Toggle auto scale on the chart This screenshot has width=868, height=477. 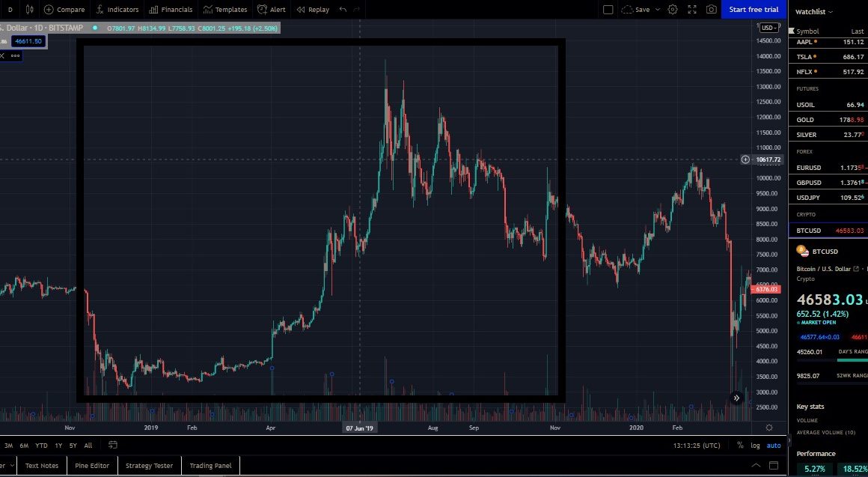(x=774, y=446)
